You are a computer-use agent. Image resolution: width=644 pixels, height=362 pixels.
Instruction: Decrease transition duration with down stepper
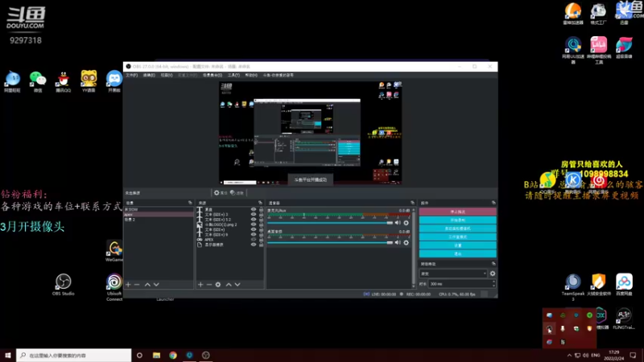coord(493,286)
